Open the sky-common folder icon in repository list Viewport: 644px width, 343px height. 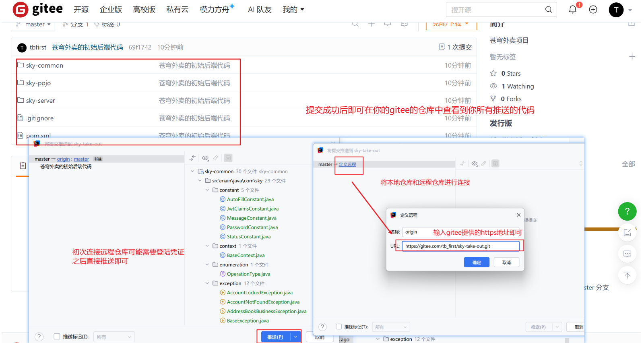point(21,65)
